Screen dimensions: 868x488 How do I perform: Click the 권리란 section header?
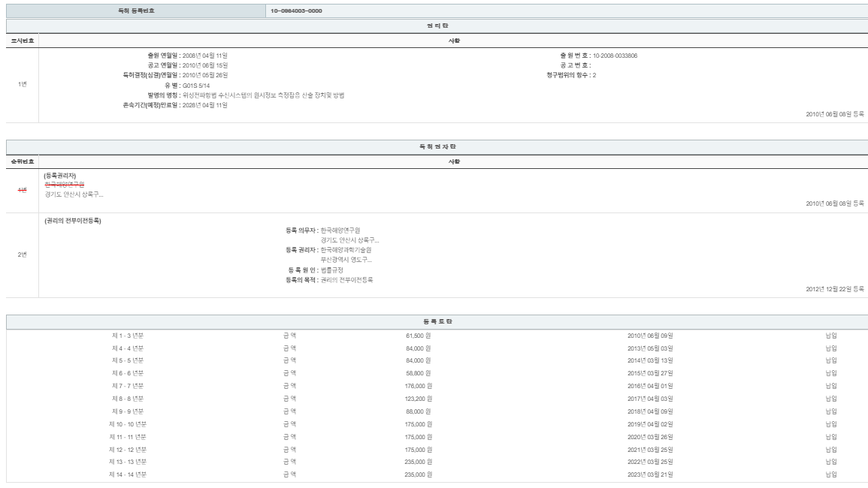tap(437, 26)
